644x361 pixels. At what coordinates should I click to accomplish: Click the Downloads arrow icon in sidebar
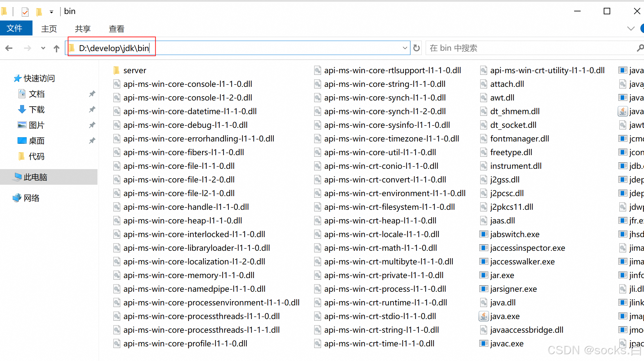[22, 110]
